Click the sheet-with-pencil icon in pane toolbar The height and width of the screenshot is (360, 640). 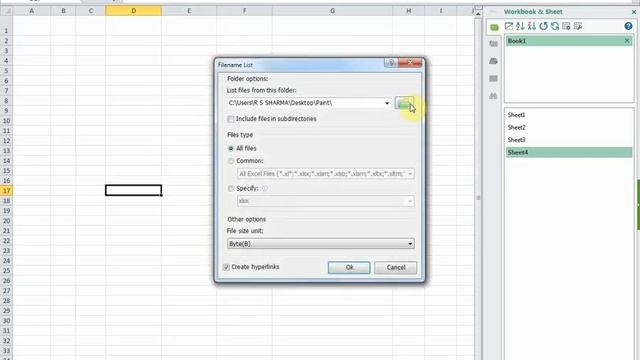[x=509, y=26]
